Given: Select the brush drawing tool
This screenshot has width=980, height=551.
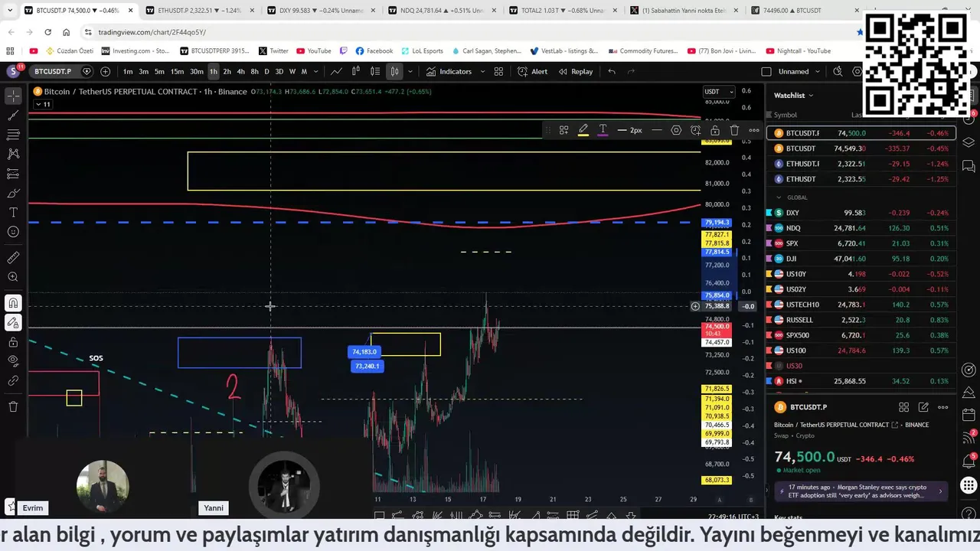Looking at the screenshot, I should click(x=13, y=193).
